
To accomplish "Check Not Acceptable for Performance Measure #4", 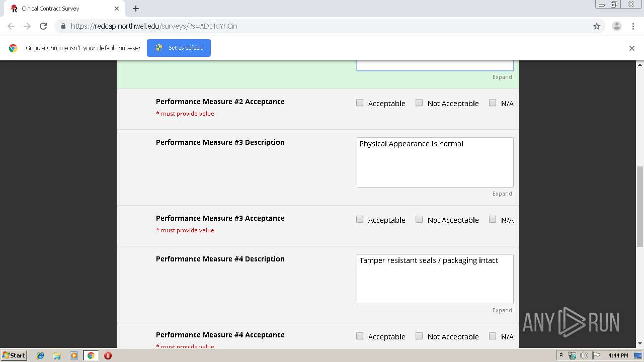I will 419,336.
